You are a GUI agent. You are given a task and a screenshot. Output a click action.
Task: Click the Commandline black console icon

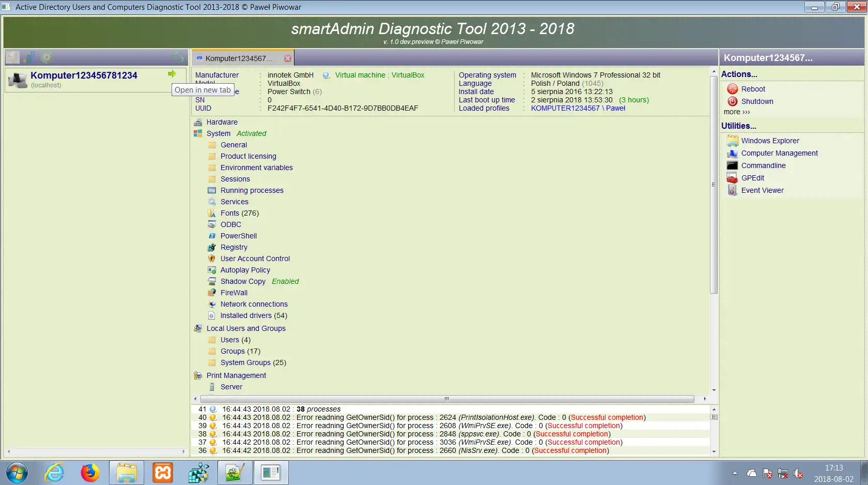(732, 165)
